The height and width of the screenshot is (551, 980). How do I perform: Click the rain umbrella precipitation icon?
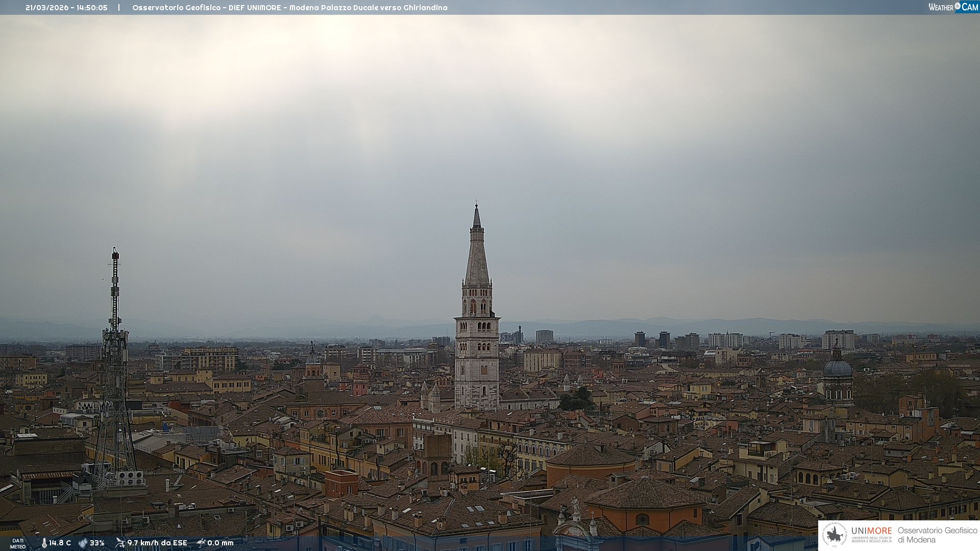pos(201,543)
